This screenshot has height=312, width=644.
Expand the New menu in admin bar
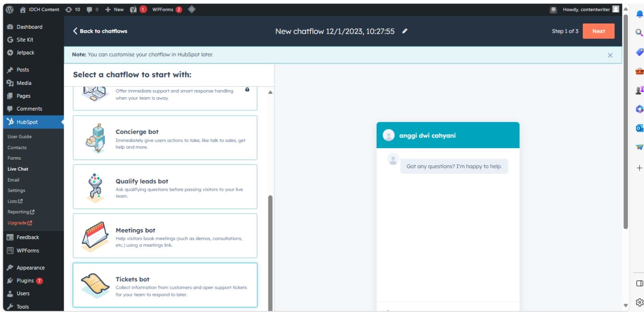coord(113,10)
